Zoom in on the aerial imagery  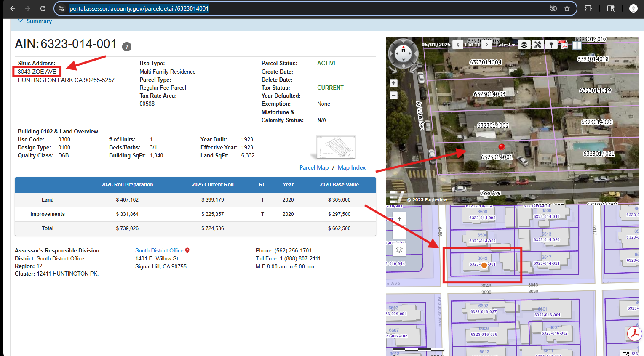[393, 83]
